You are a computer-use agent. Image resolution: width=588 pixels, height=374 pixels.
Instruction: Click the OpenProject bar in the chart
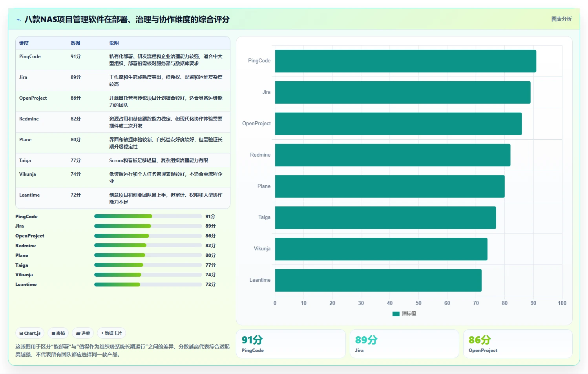(398, 124)
